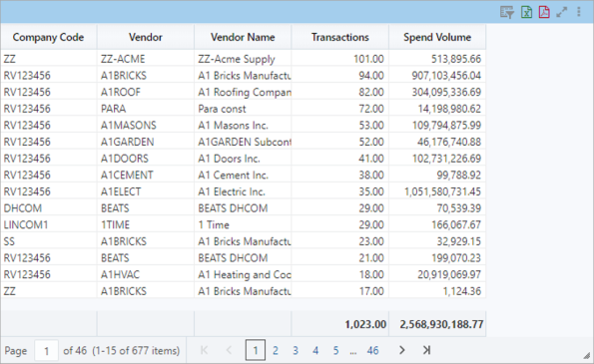The width and height of the screenshot is (594, 364).
Task: Sort by the Vendor Name column header
Action: coord(243,37)
